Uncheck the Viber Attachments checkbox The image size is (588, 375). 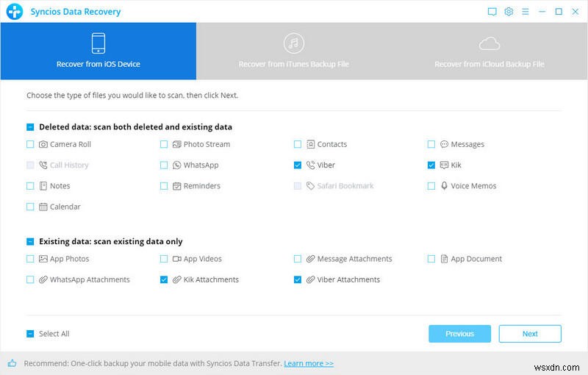[298, 279]
